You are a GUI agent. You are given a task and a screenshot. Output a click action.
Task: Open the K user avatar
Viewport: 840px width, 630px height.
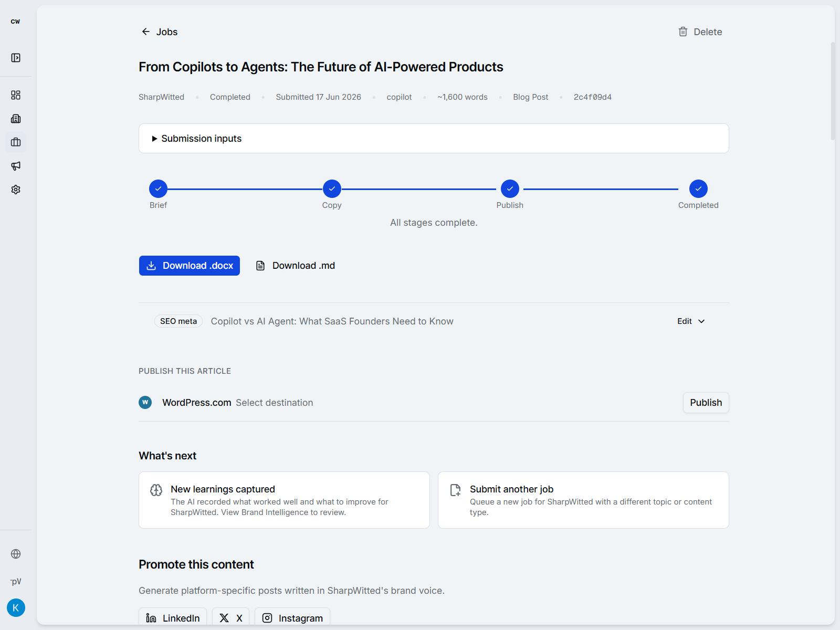(x=16, y=608)
